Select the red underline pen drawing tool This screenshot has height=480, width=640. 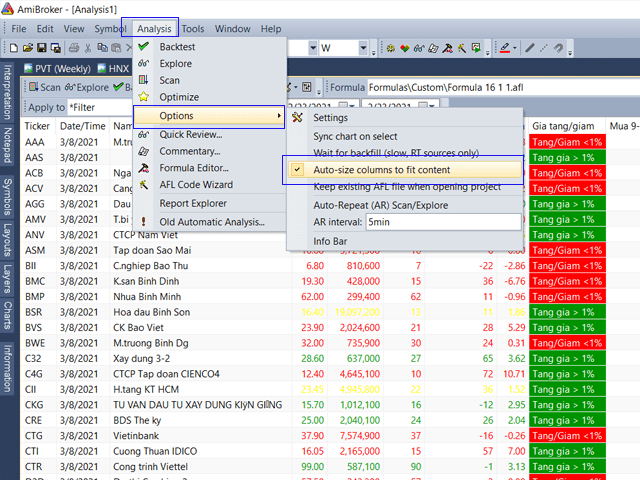[x=505, y=48]
